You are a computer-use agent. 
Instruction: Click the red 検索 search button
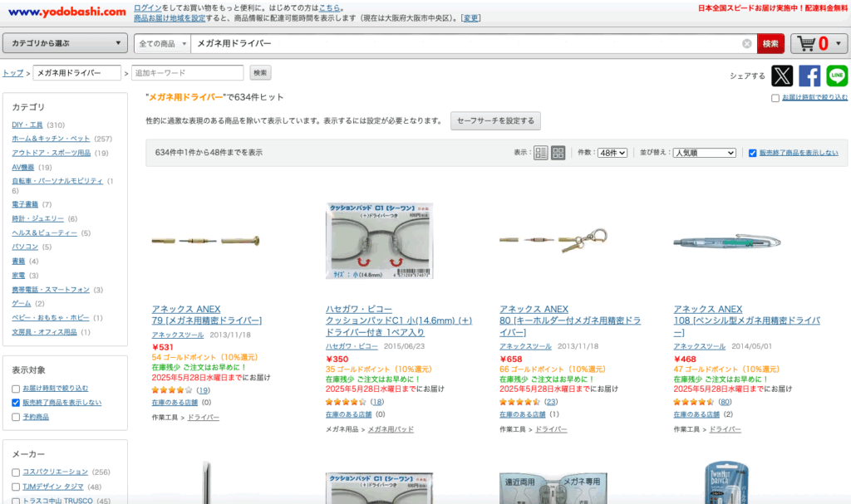click(x=770, y=44)
